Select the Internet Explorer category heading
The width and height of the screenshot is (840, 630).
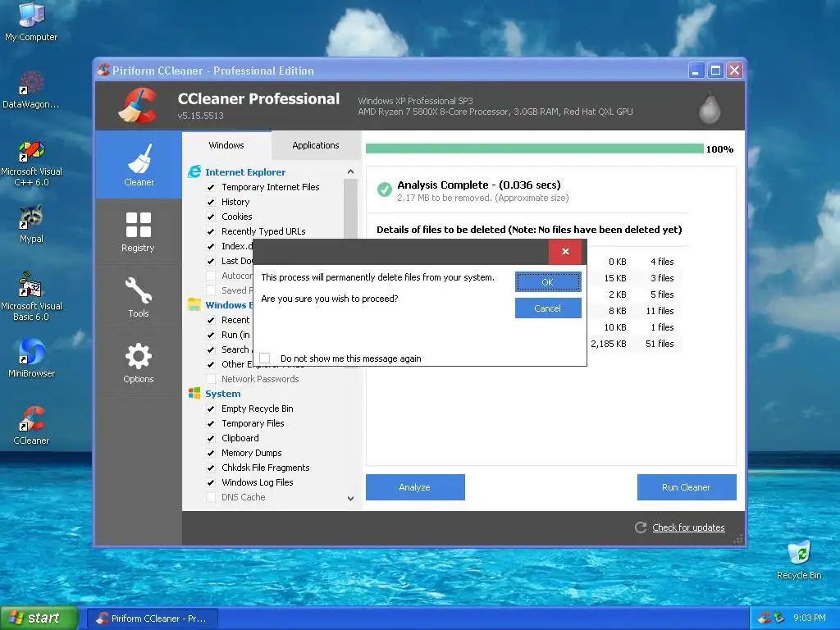pyautogui.click(x=244, y=172)
